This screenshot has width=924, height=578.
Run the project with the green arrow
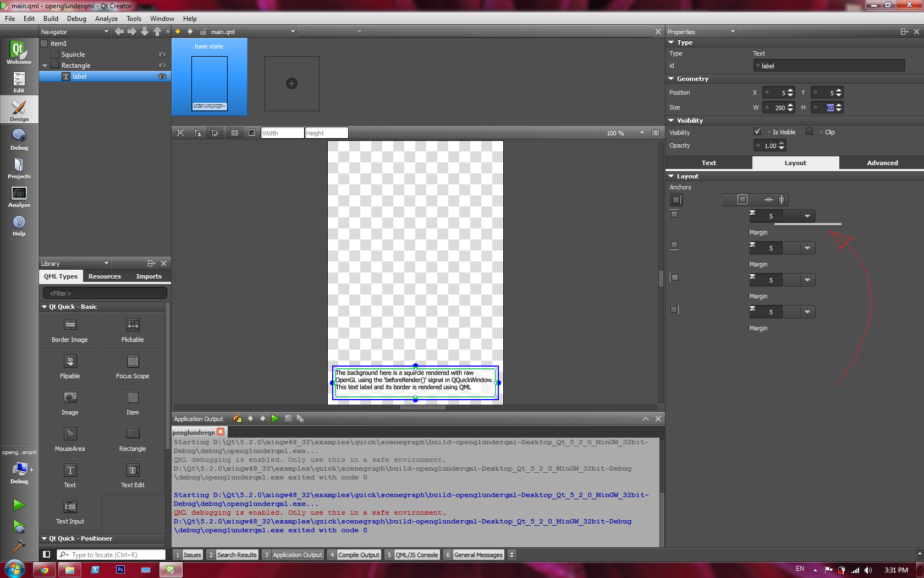(x=19, y=505)
